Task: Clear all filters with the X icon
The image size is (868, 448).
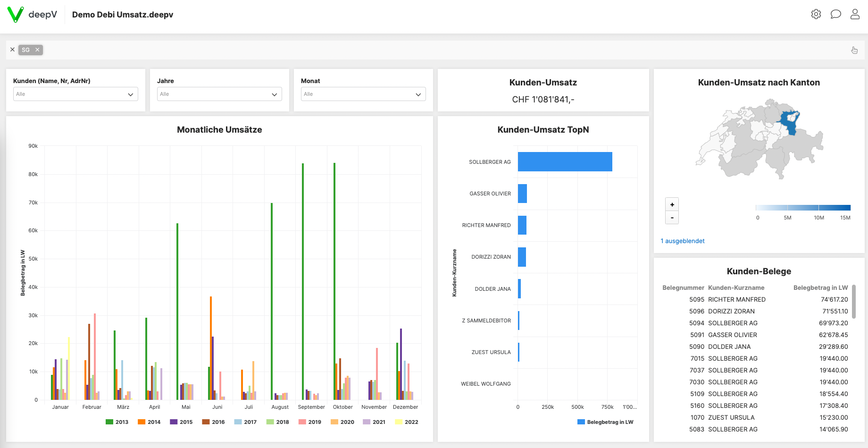Action: pos(12,49)
